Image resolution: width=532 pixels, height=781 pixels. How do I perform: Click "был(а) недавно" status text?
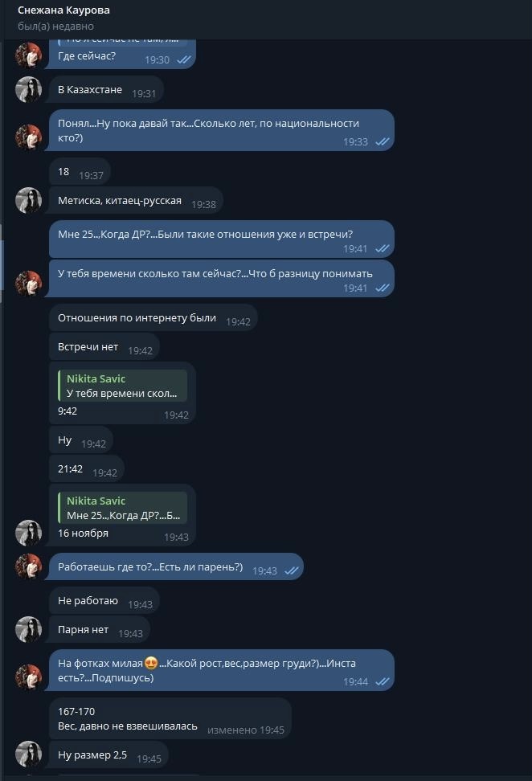click(55, 26)
